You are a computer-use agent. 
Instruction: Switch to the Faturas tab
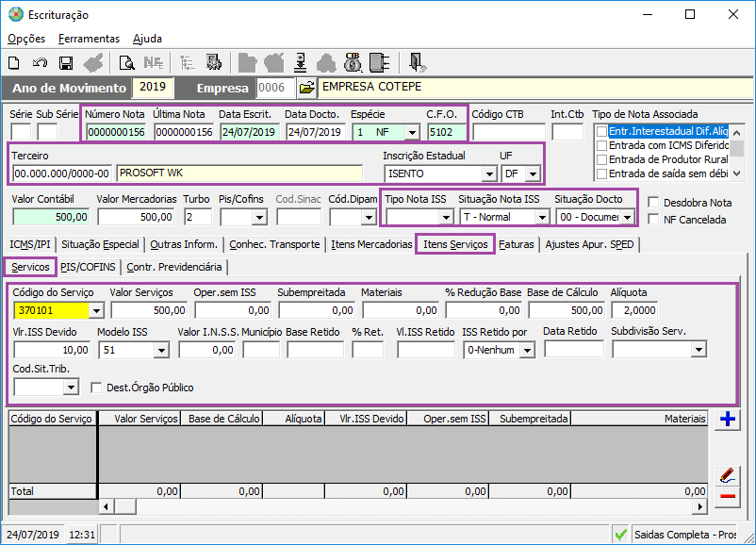coord(518,245)
